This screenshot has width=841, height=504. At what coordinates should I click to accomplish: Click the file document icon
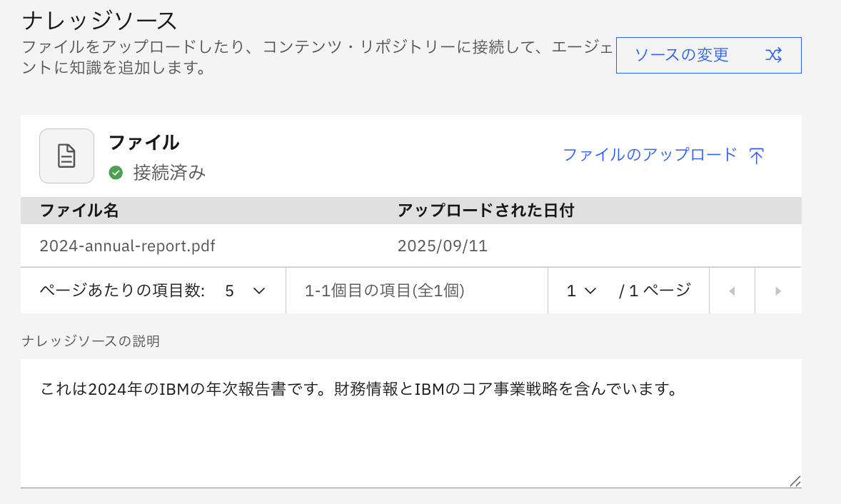(x=66, y=156)
